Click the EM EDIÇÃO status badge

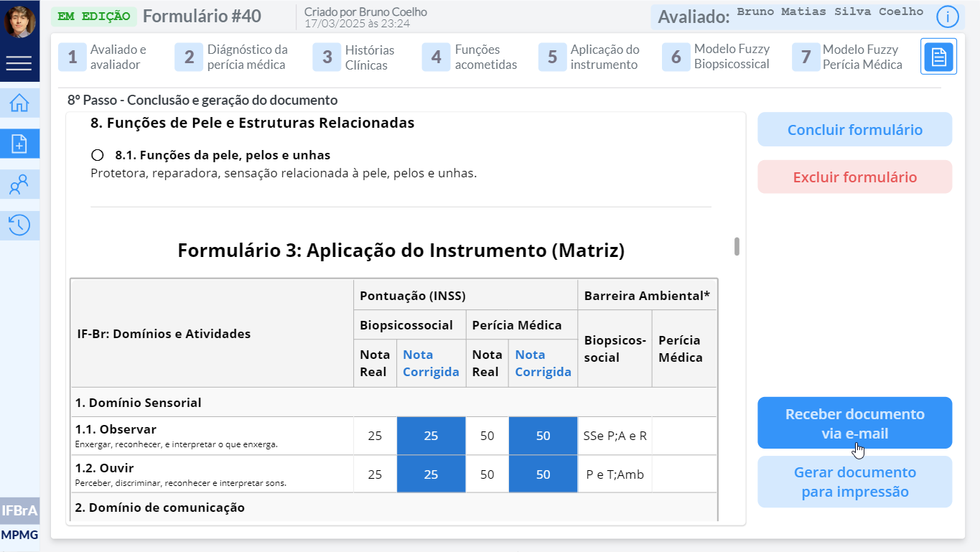(93, 16)
